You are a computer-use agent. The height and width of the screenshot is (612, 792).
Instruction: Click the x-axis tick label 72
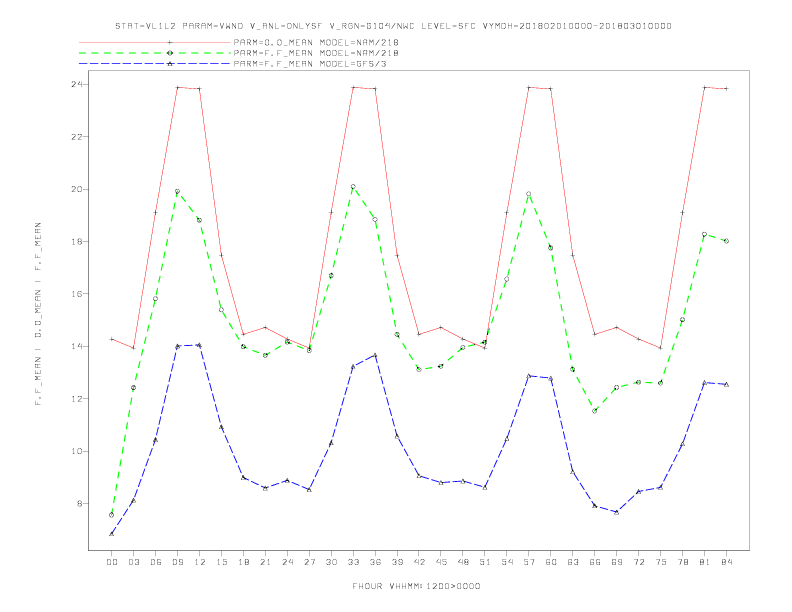click(x=638, y=562)
